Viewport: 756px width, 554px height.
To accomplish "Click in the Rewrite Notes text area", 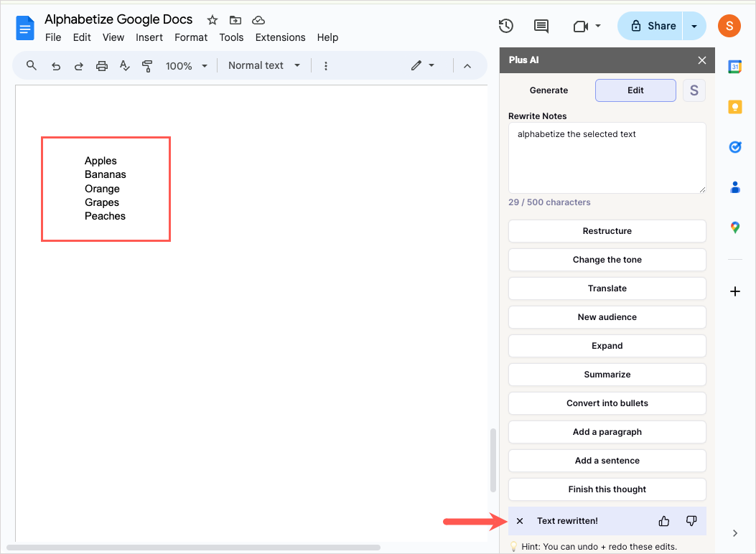I will pos(607,158).
